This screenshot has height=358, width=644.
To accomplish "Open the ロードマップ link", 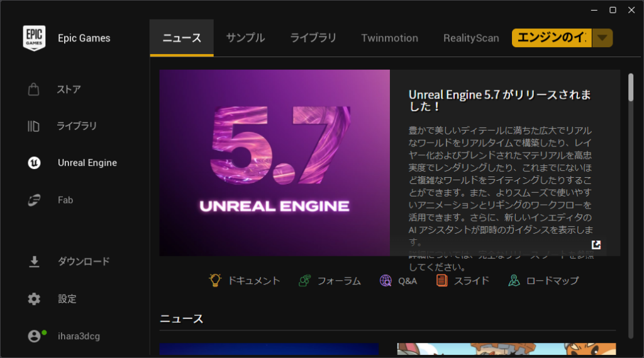I will tap(543, 281).
